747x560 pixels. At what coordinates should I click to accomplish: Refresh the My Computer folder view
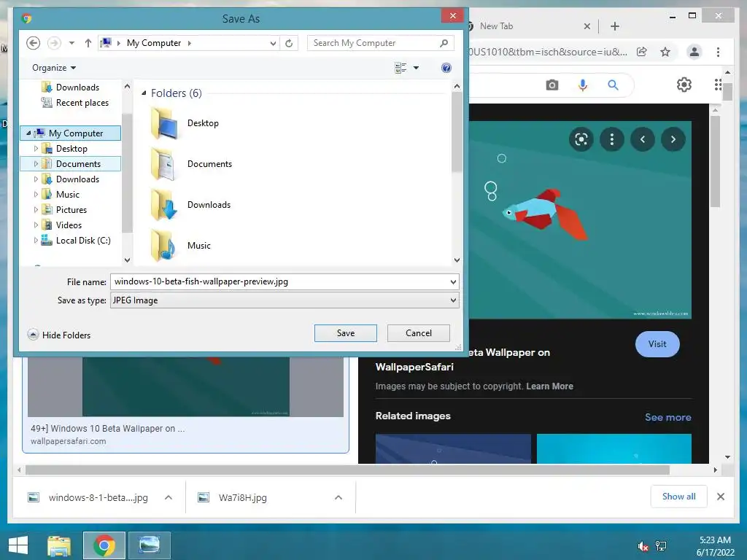click(289, 43)
